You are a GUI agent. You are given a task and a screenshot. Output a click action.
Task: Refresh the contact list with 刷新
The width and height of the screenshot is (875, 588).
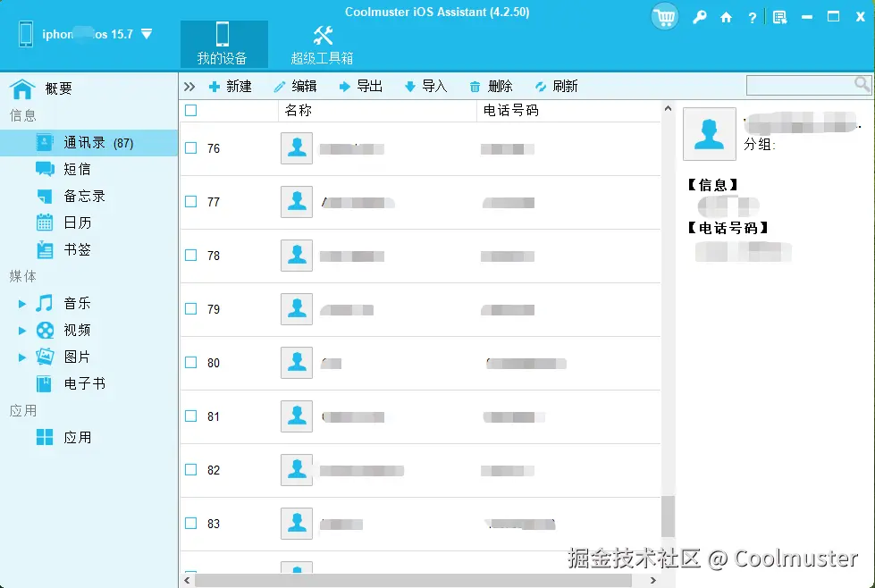[559, 86]
